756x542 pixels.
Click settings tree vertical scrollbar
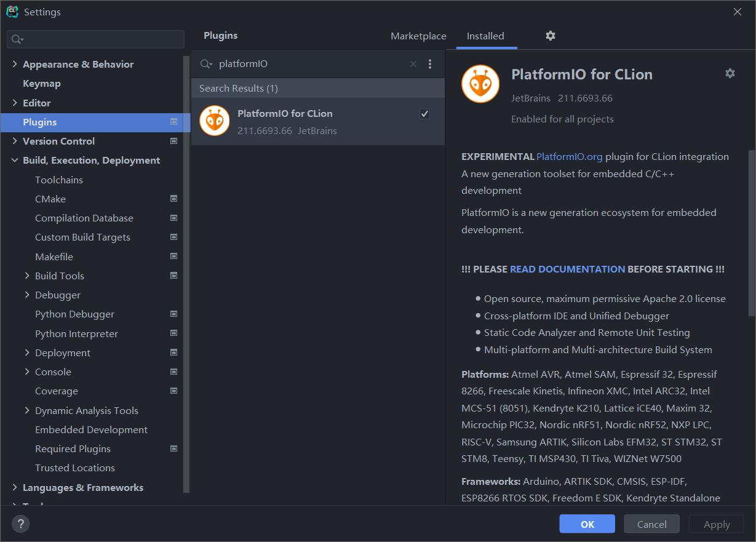[186, 274]
